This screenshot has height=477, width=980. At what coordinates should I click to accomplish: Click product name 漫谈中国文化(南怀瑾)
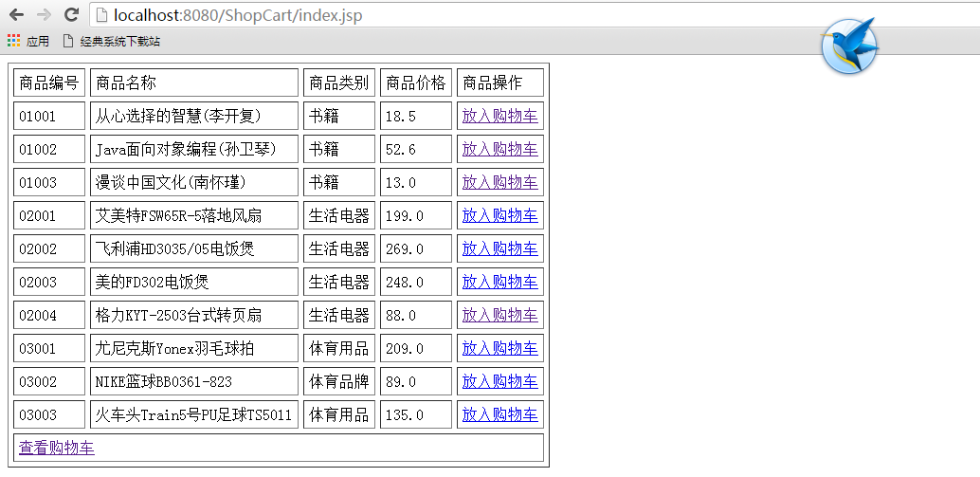coord(171,182)
